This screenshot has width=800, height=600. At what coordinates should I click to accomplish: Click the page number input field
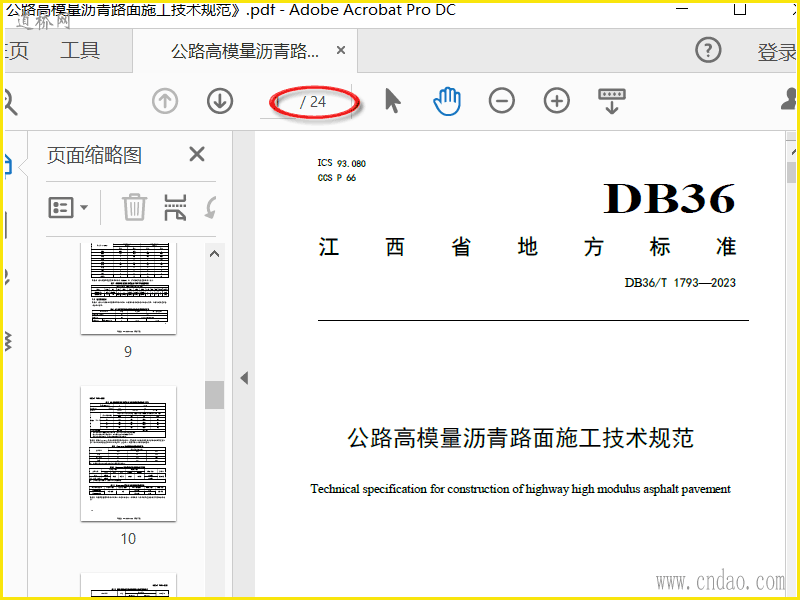click(x=280, y=102)
